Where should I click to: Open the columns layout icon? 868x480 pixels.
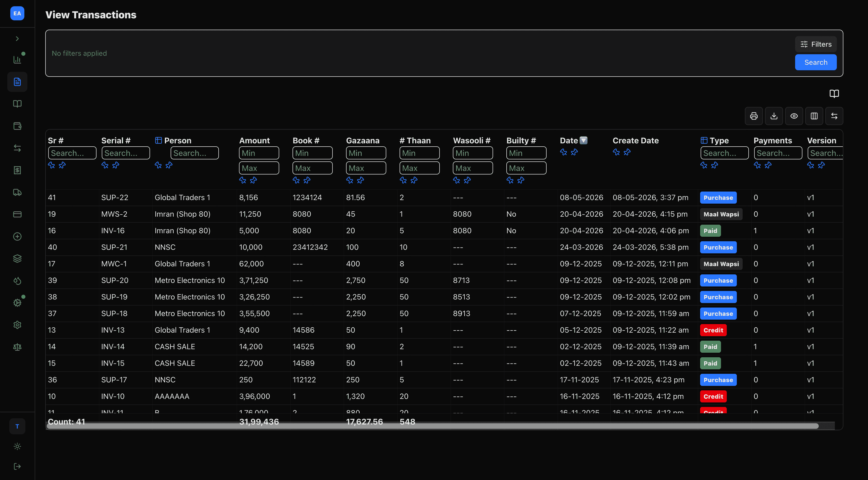pyautogui.click(x=814, y=116)
